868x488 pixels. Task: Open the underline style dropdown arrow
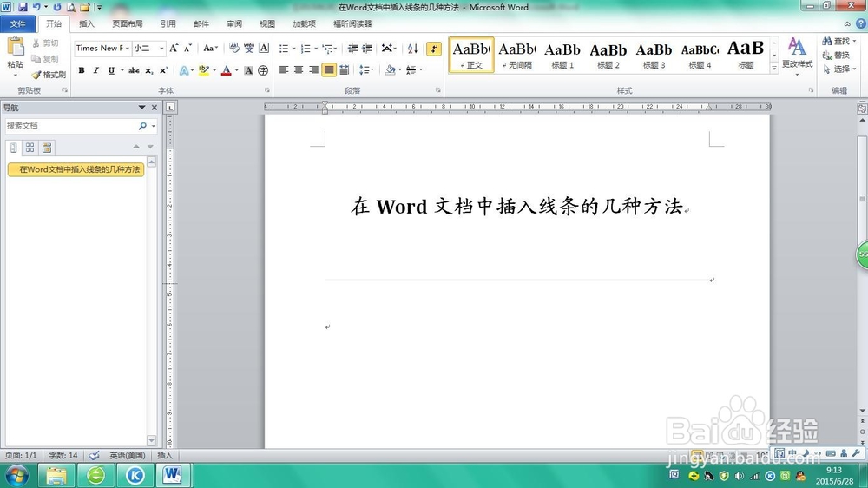point(122,70)
